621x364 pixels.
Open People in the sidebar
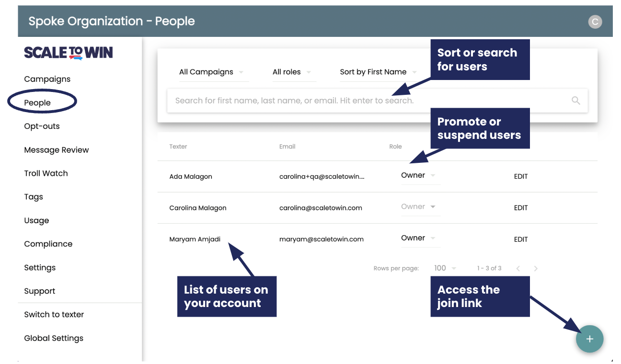[37, 102]
